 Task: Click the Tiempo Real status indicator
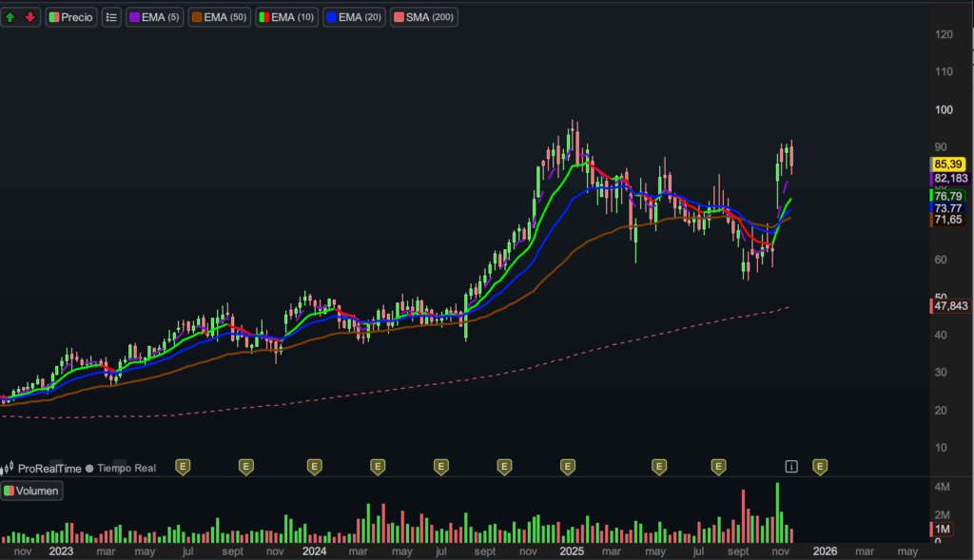[121, 468]
